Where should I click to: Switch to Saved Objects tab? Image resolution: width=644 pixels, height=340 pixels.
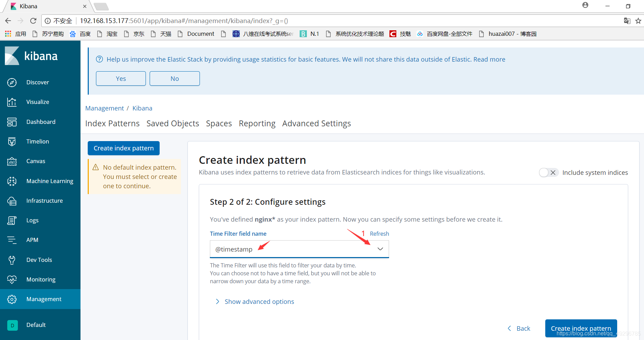pyautogui.click(x=173, y=124)
